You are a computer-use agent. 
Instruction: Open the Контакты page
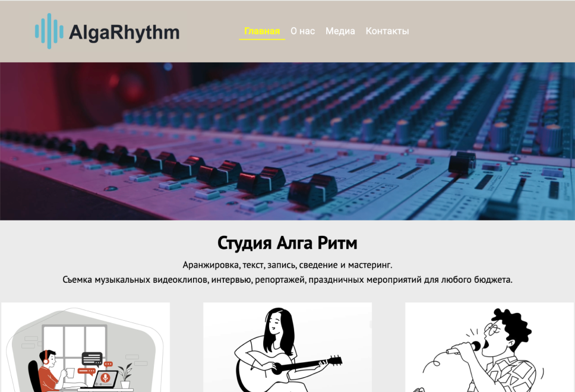(387, 31)
